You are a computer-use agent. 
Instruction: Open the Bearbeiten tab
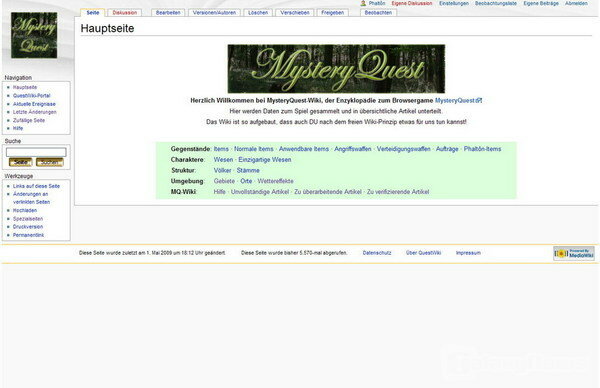(168, 13)
